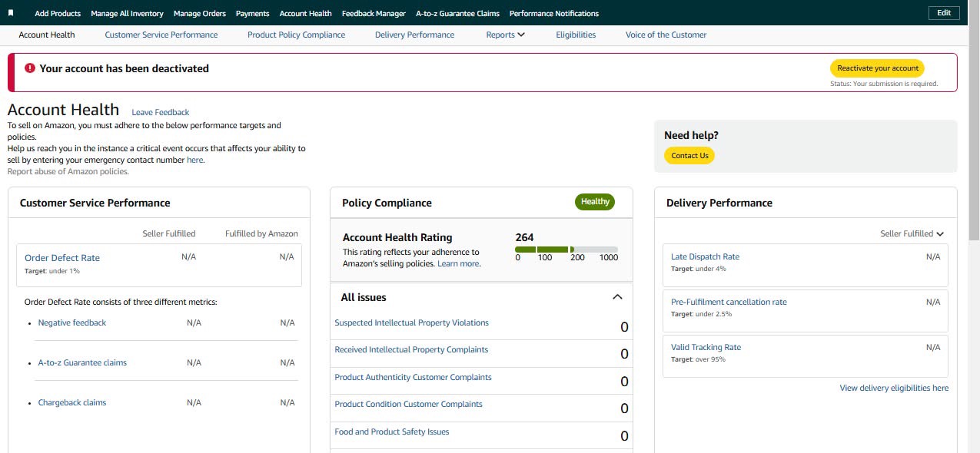Open the Order Defect Rate link
This screenshot has height=453, width=980.
(62, 258)
